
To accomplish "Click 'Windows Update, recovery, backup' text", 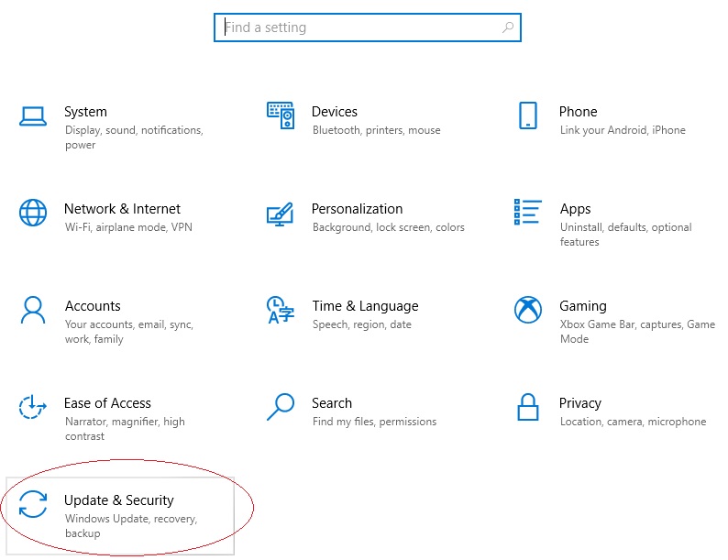I will [131, 526].
